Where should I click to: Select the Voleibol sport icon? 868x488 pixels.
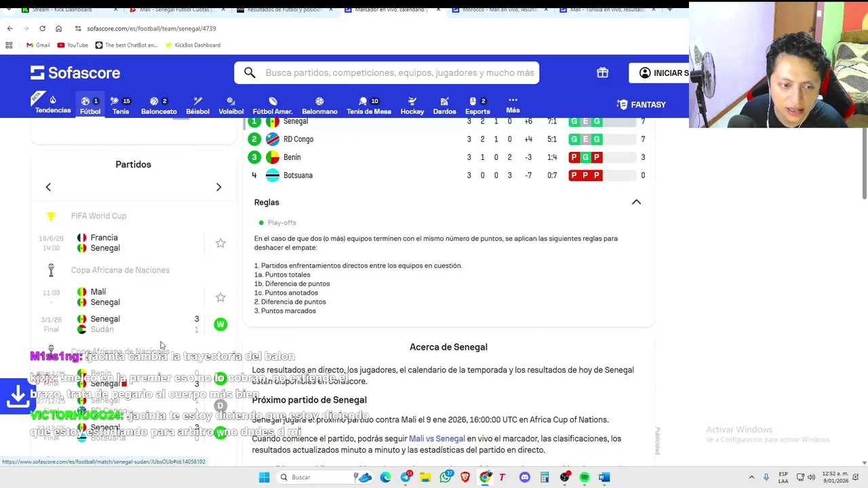pos(231,104)
